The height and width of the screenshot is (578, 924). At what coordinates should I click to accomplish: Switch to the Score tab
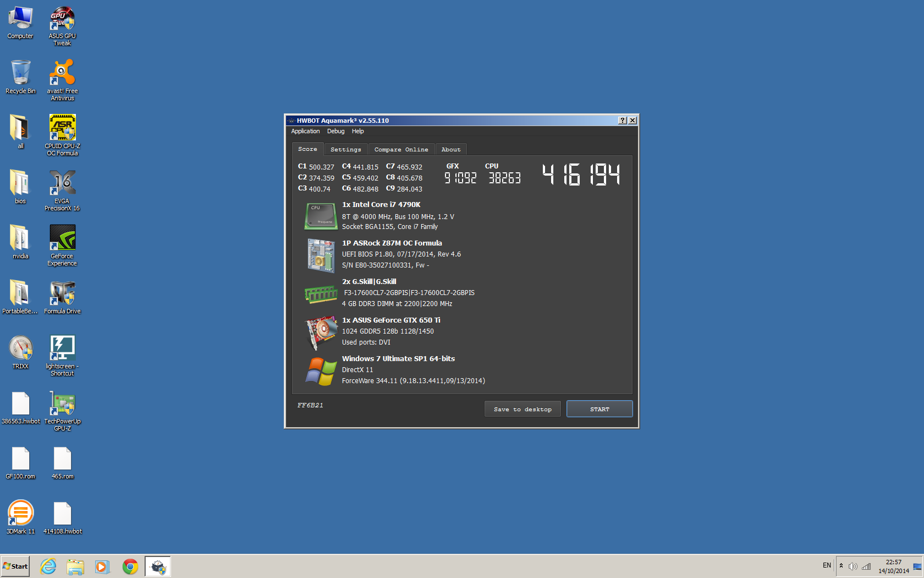[307, 149]
